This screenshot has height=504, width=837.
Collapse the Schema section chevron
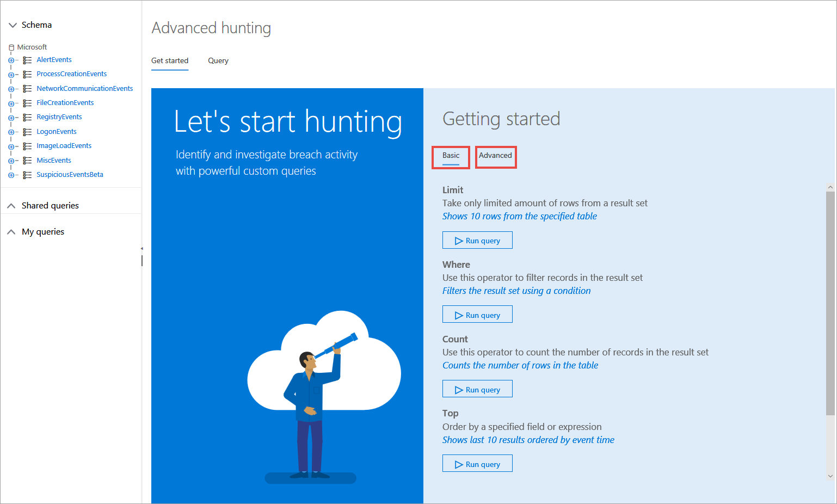tap(13, 25)
